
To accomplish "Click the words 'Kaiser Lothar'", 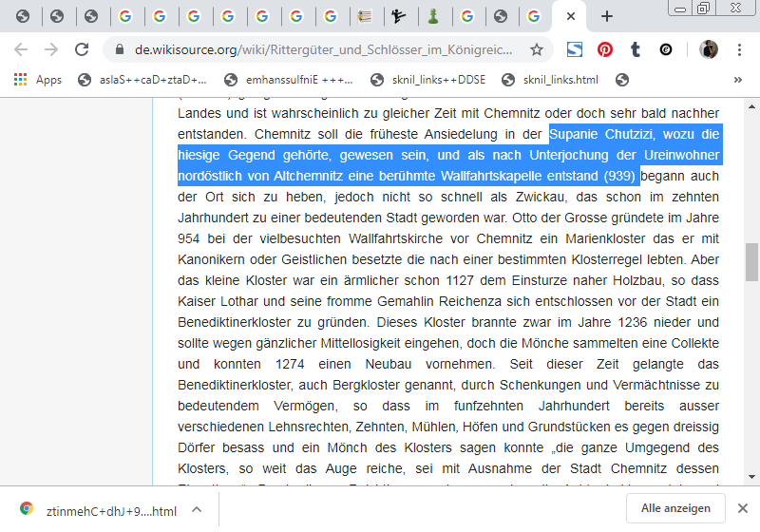I will pyautogui.click(x=218, y=301).
